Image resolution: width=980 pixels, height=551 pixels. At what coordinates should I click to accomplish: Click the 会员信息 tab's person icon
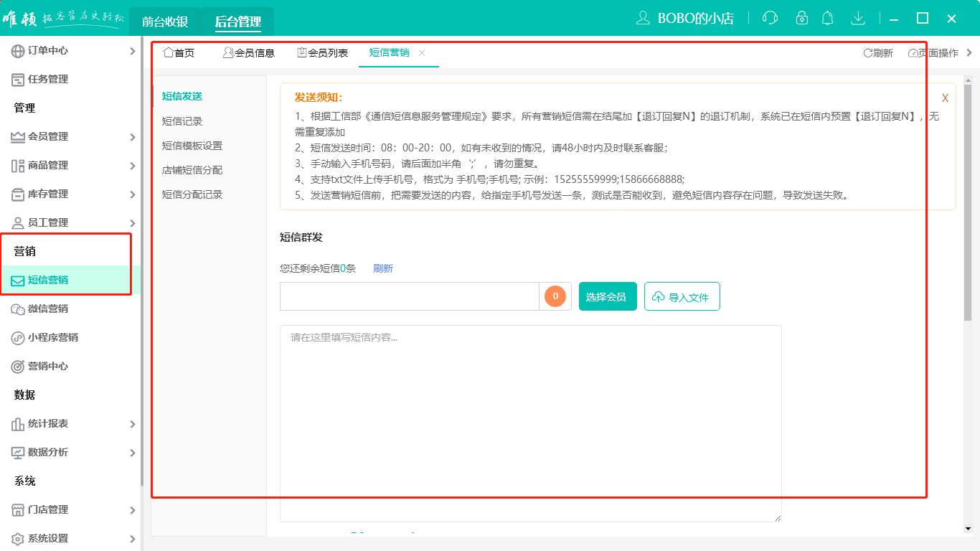228,52
